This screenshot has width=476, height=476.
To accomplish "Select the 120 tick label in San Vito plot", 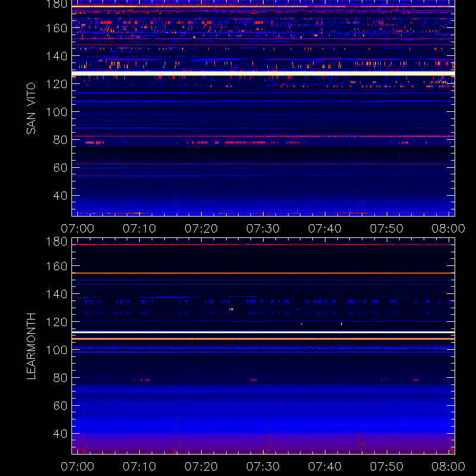I will pos(57,84).
